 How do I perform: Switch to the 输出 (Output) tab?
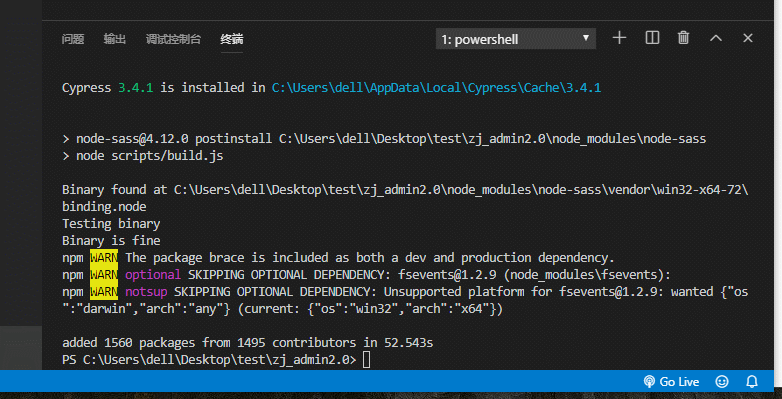(115, 39)
